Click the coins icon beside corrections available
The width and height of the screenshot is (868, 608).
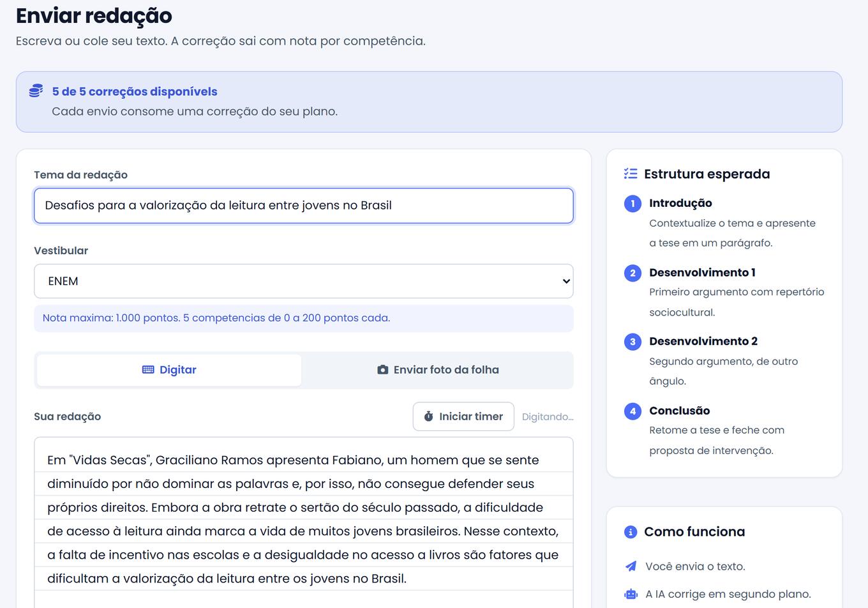point(36,91)
